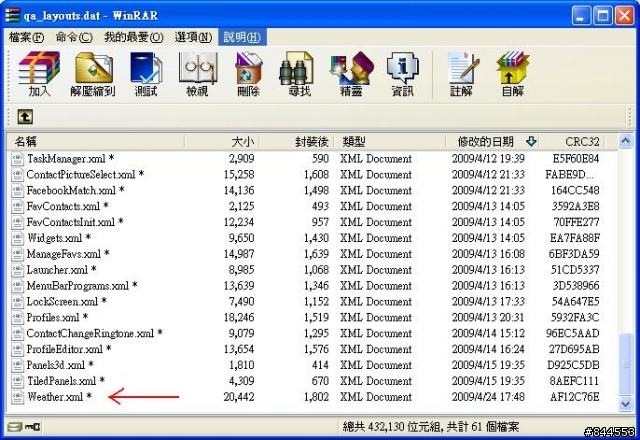This screenshot has width=640, height=440.
Task: Click date 2009/4/14 16:24
Action: tap(488, 349)
